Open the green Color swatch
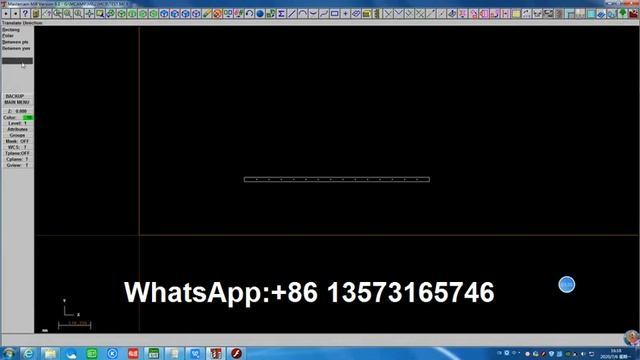640x360 pixels. click(28, 118)
